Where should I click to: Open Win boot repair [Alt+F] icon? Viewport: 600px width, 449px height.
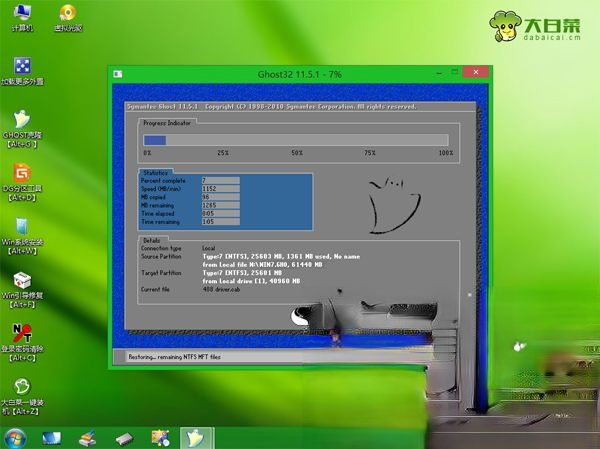click(22, 290)
